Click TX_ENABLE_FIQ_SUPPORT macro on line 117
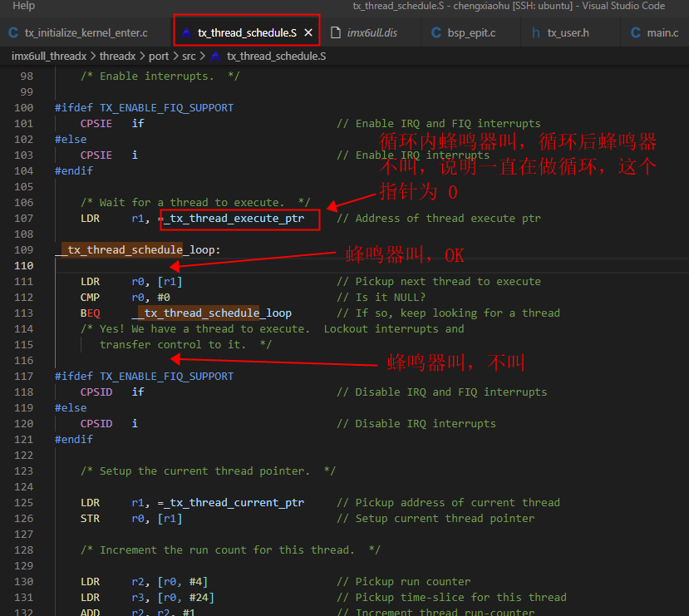 [166, 376]
